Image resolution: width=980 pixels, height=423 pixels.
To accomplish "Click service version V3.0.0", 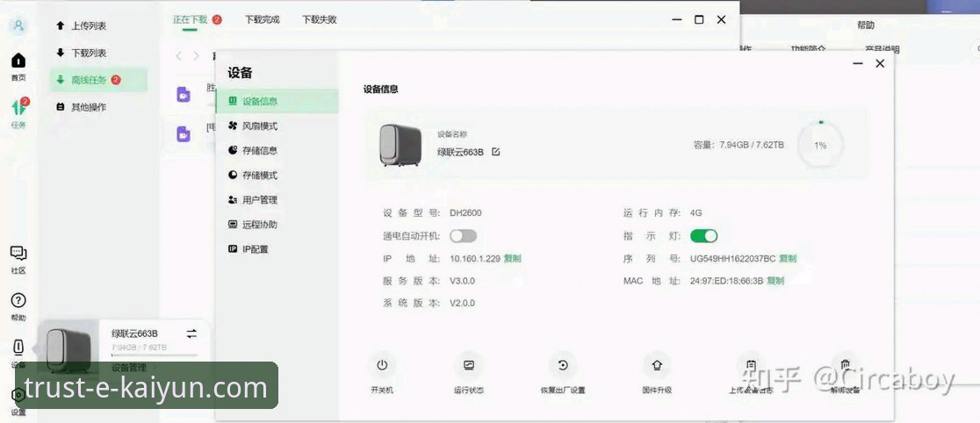I will point(463,281).
